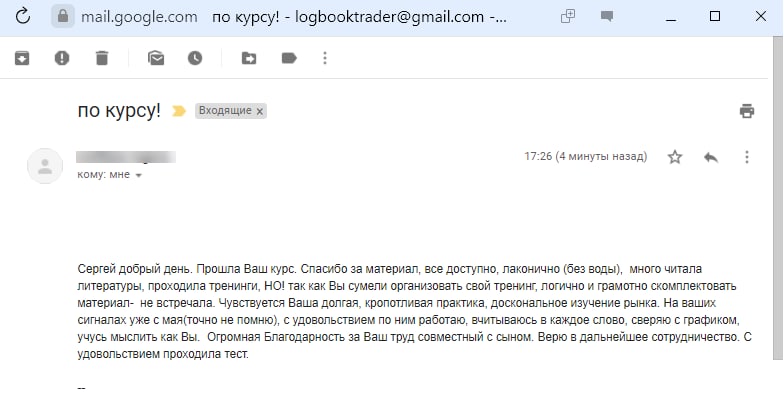Archive this email with the archive icon
Screen dimensions: 784x395
click(22, 58)
